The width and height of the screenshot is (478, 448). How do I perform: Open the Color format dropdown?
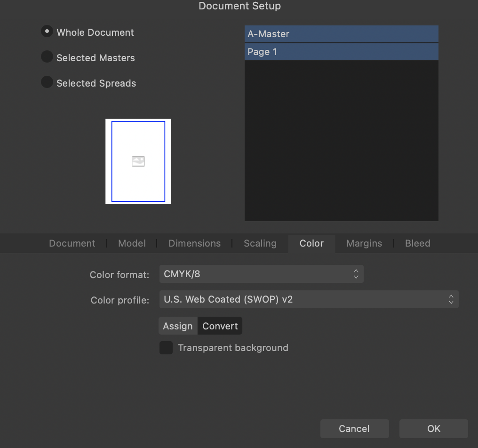click(261, 274)
